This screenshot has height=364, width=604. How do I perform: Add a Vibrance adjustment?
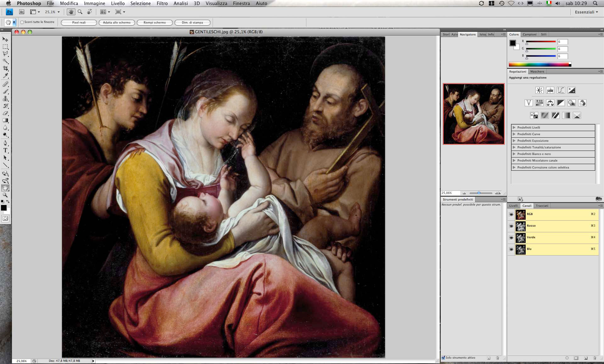tap(528, 103)
